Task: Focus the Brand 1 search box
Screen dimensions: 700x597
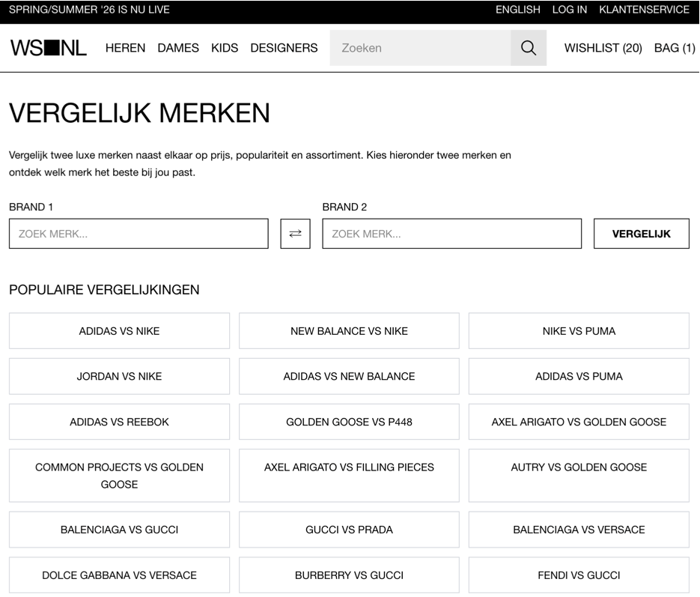Action: (x=139, y=234)
